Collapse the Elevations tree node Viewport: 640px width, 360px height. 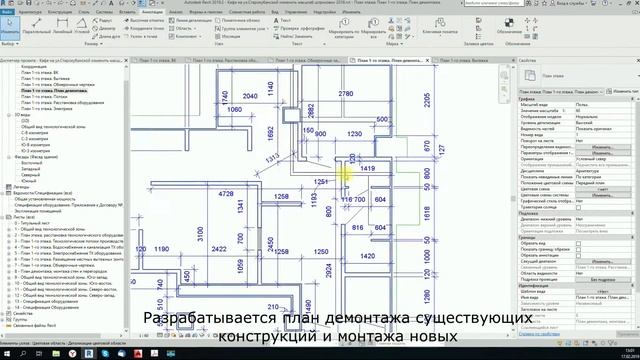click(x=9, y=157)
